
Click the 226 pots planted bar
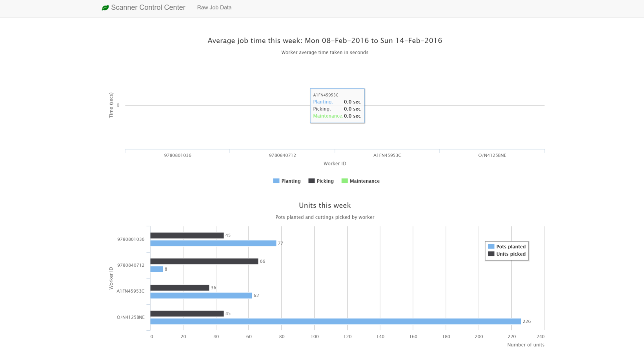335,321
